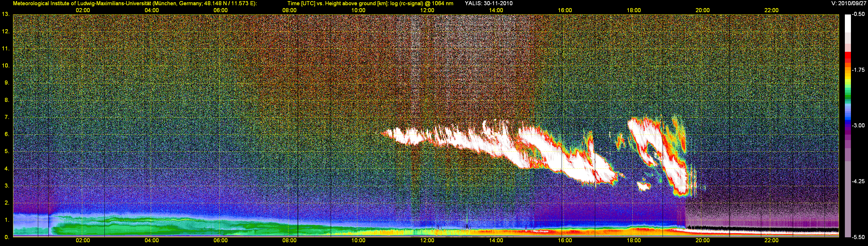Screen dimensions: 868x246
Task: Click the 10:00 label on the bottom time axis
Action: pyautogui.click(x=358, y=241)
